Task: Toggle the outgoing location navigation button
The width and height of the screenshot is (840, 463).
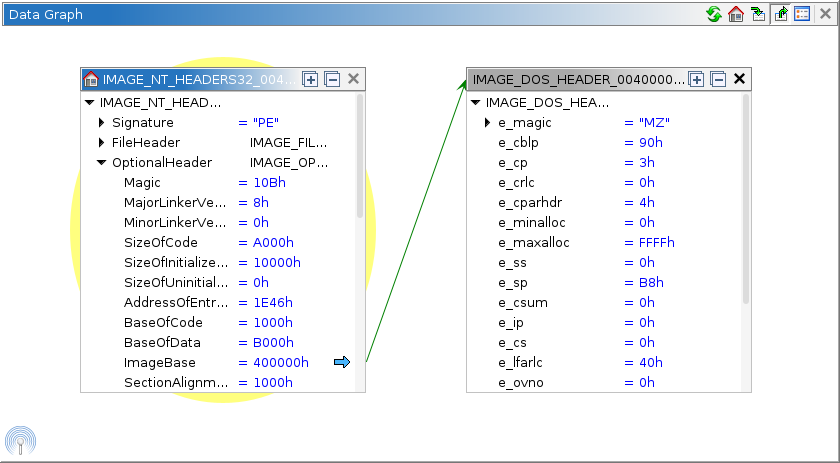Action: (780, 14)
